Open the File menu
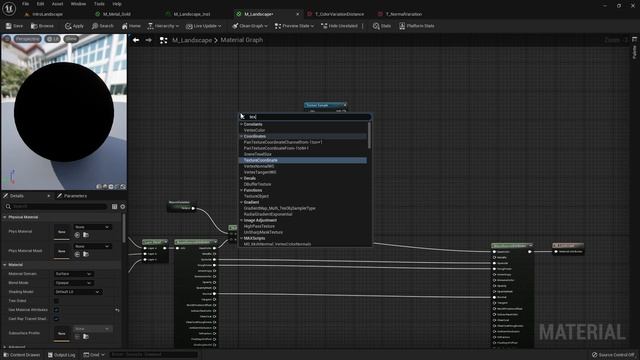 point(25,4)
